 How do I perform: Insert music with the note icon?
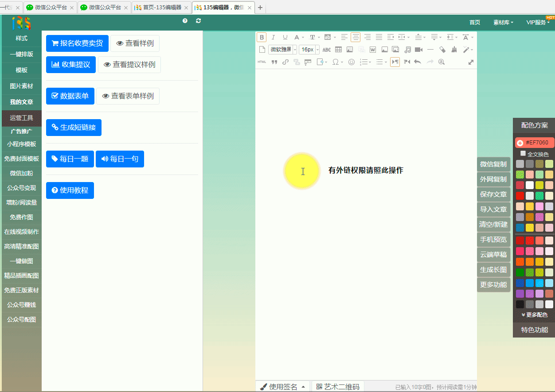(x=407, y=50)
